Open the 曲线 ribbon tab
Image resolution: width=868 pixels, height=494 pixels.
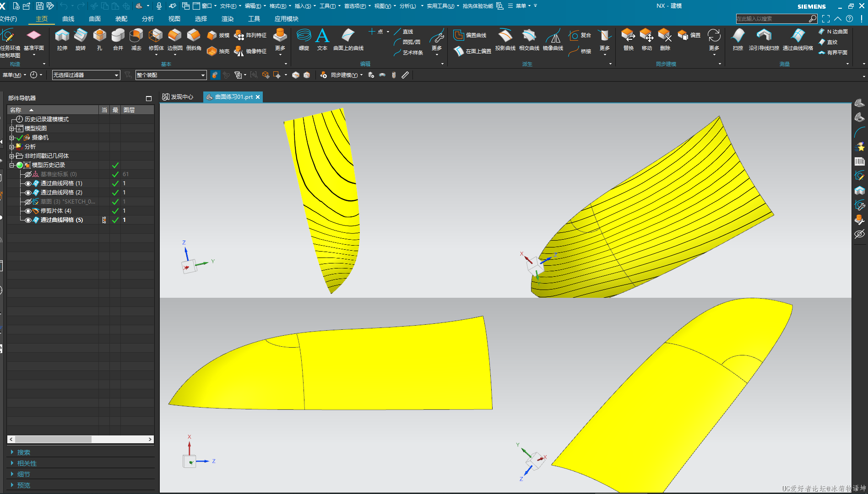coord(68,19)
